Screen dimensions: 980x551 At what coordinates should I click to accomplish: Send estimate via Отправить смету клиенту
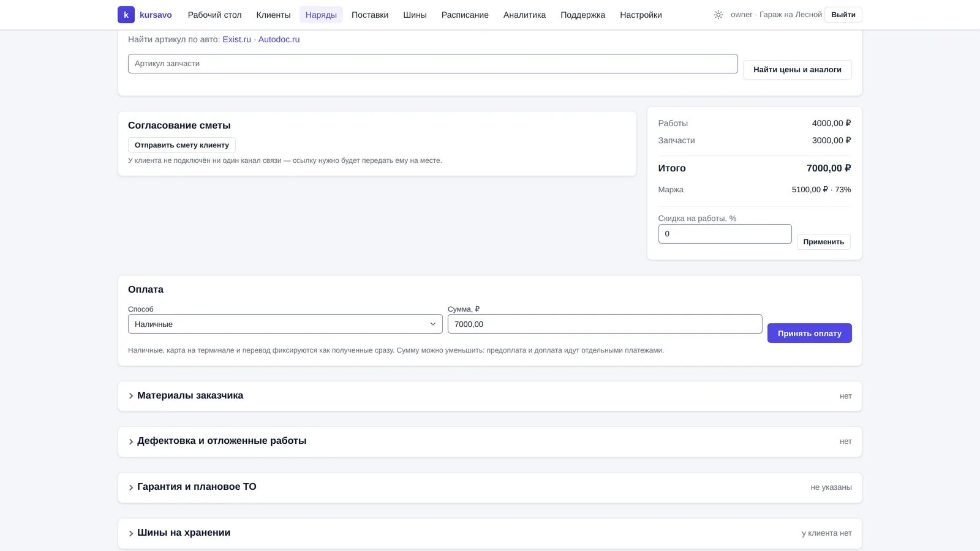(182, 145)
